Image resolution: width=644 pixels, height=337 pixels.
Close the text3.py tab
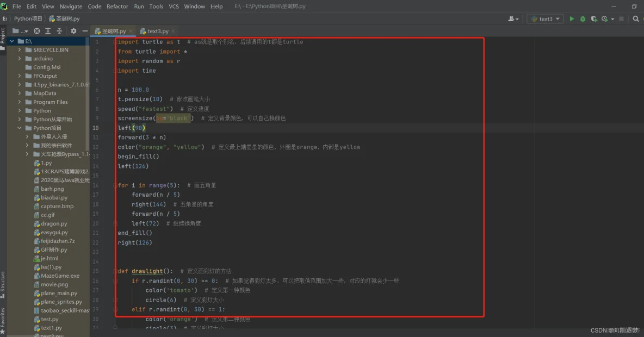pos(174,31)
